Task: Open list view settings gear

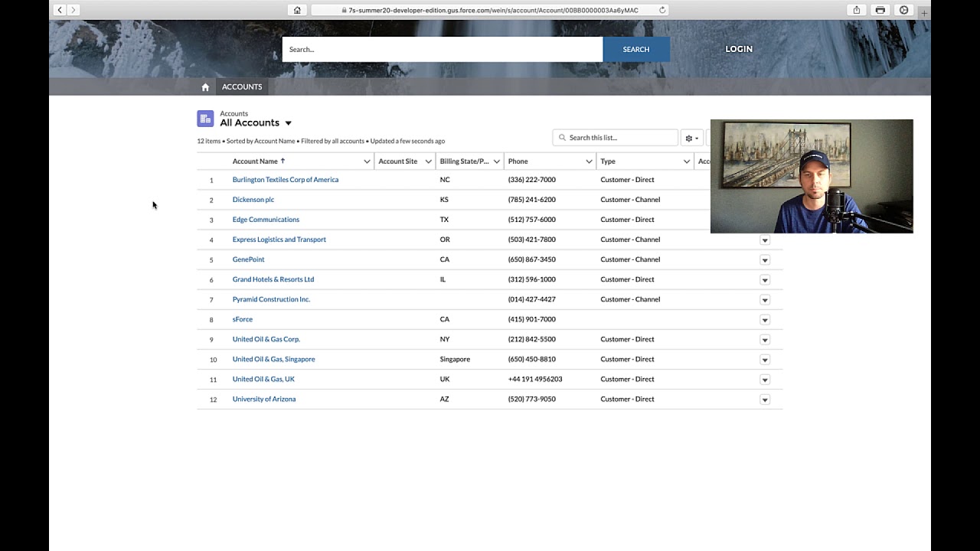Action: 691,138
